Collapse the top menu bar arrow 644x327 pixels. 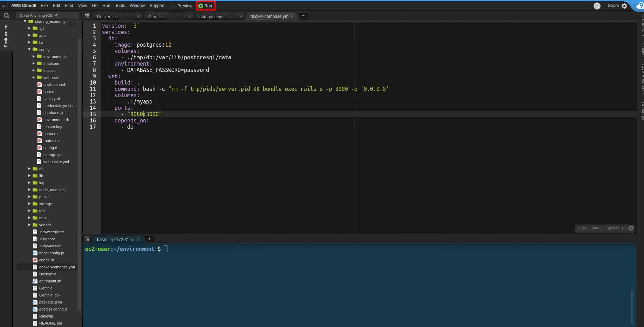tap(4, 6)
